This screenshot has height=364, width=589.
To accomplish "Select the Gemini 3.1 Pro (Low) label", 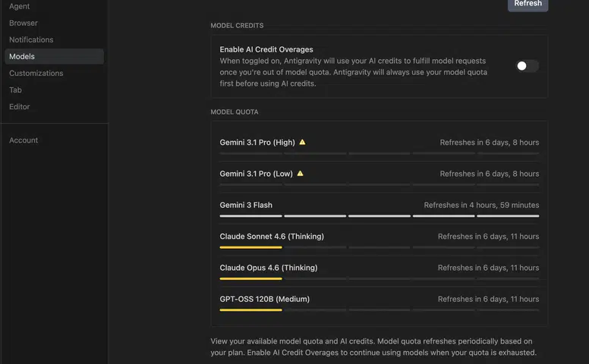I will tap(257, 174).
